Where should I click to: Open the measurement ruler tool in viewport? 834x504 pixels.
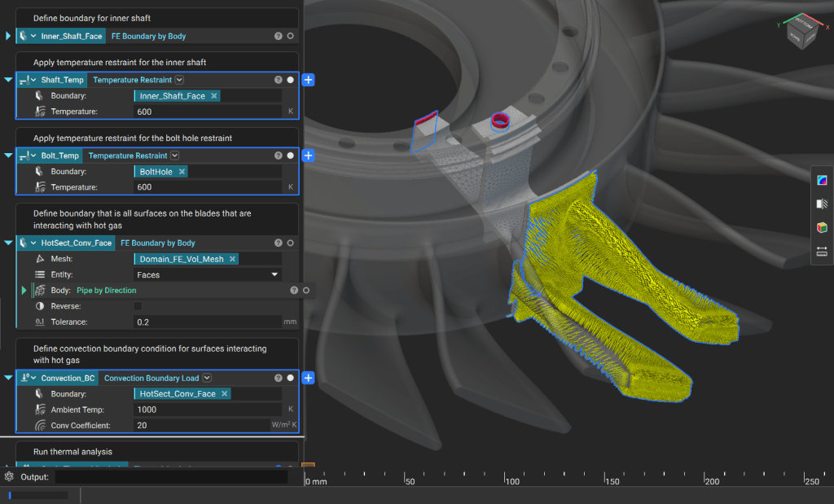point(821,252)
